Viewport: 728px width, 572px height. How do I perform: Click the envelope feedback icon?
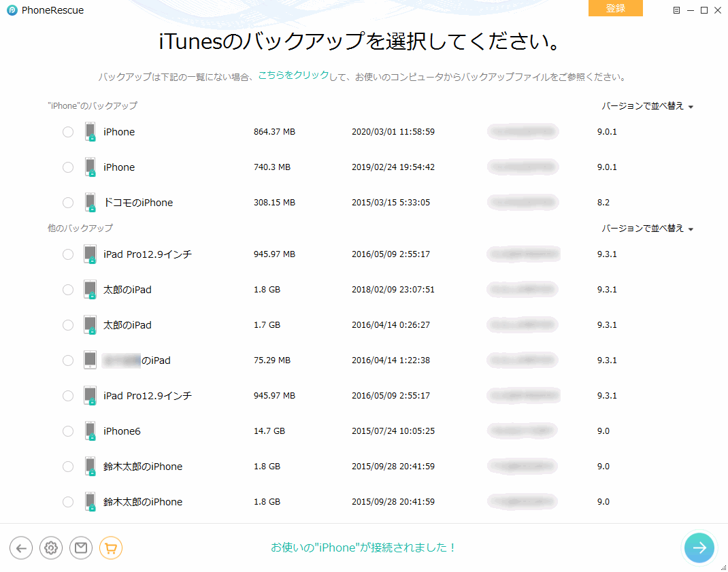coord(81,548)
